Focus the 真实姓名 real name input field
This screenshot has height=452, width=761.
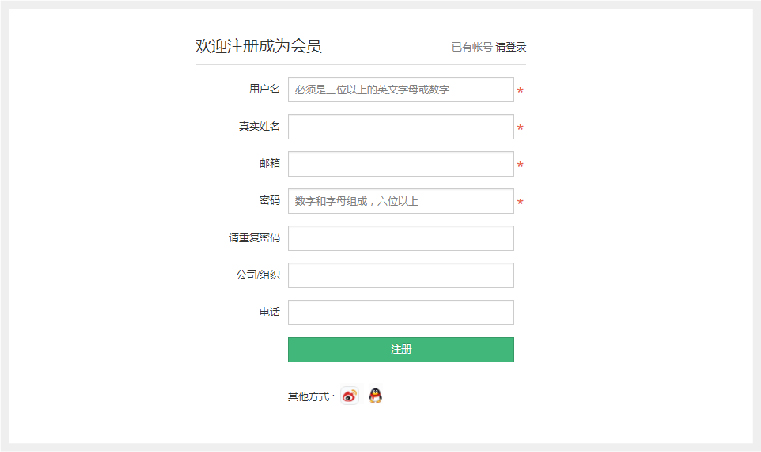401,127
